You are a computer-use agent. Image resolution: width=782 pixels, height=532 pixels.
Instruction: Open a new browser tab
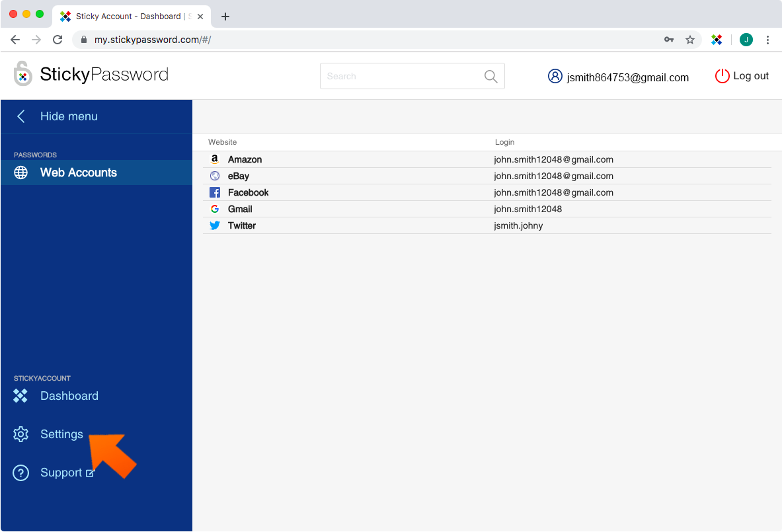(225, 17)
